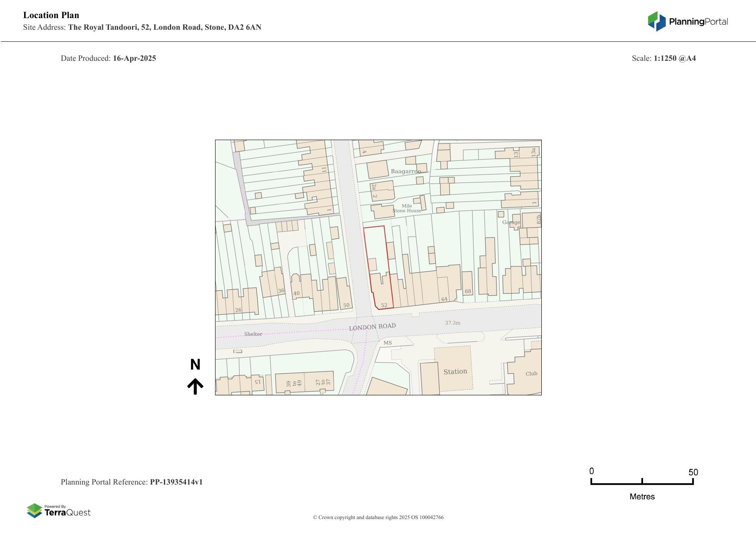The image size is (756, 535).
Task: Click the Planning Portal logo
Action: point(687,22)
